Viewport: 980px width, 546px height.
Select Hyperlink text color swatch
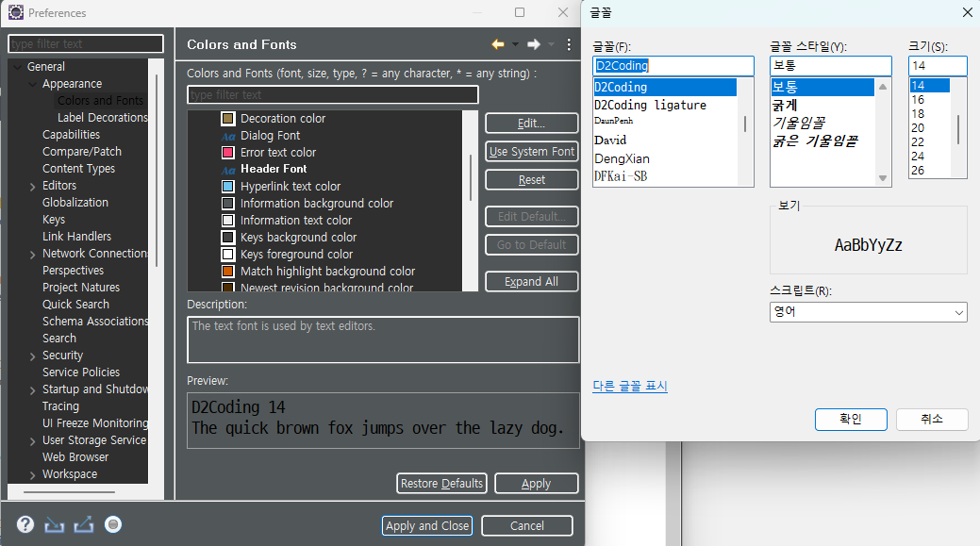tap(228, 186)
